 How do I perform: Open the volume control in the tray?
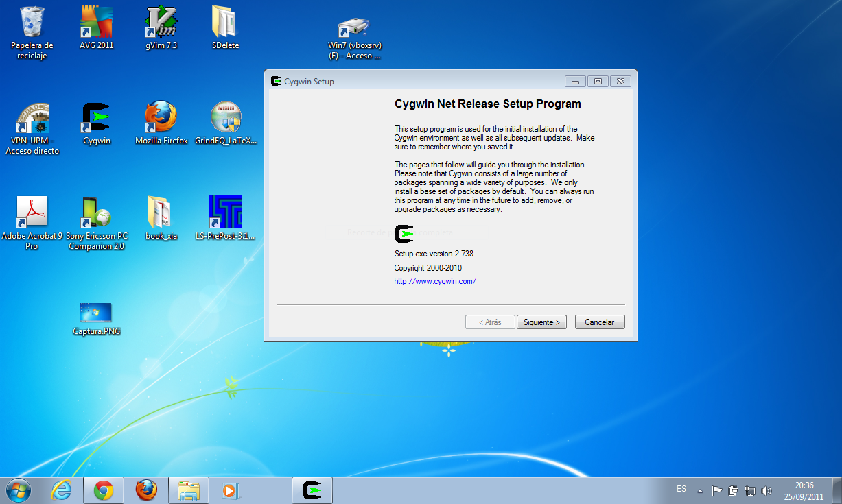click(x=767, y=489)
